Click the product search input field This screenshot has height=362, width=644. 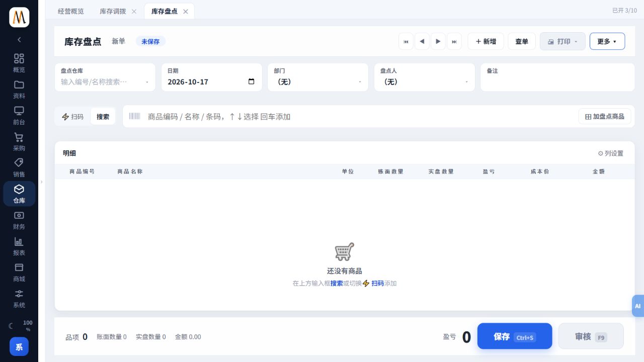pyautogui.click(x=360, y=117)
